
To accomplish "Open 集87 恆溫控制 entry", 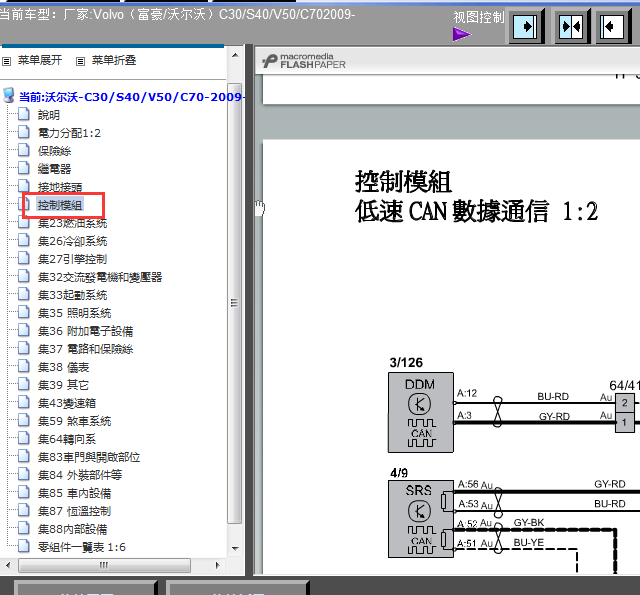I will click(x=74, y=511).
